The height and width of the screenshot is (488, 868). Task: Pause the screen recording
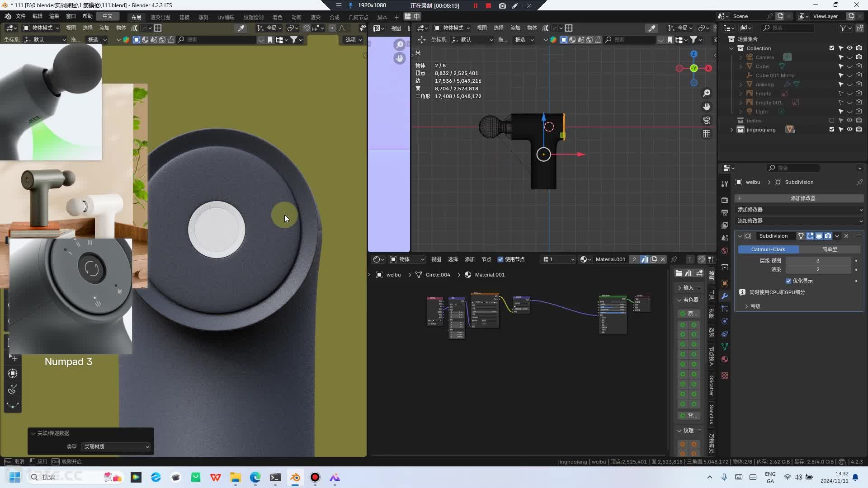click(x=476, y=5)
